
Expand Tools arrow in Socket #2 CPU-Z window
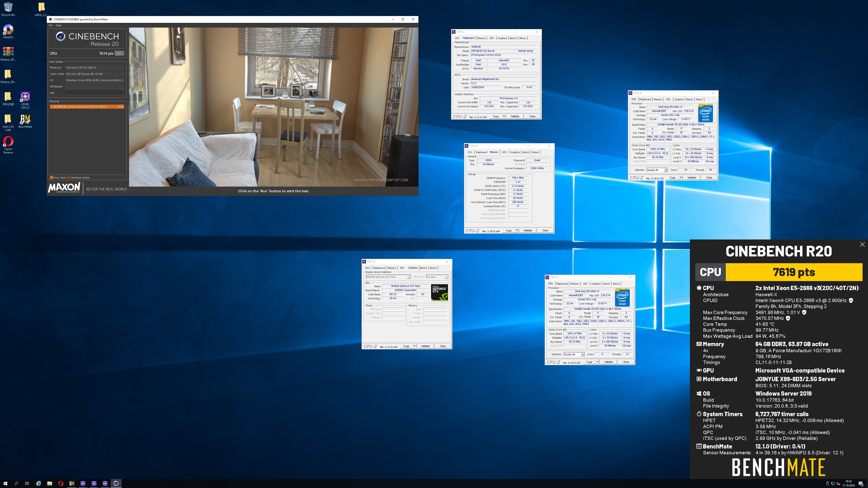tap(597, 362)
